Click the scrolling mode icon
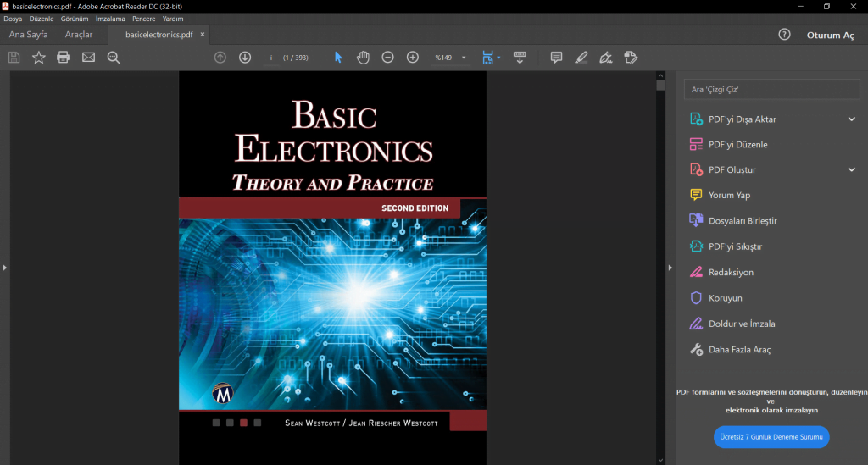 [x=520, y=58]
